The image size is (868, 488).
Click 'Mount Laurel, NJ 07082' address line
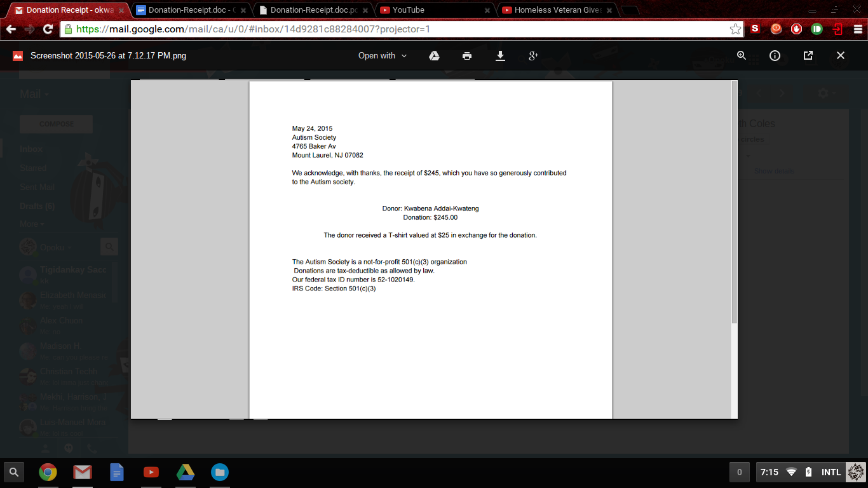tap(327, 155)
